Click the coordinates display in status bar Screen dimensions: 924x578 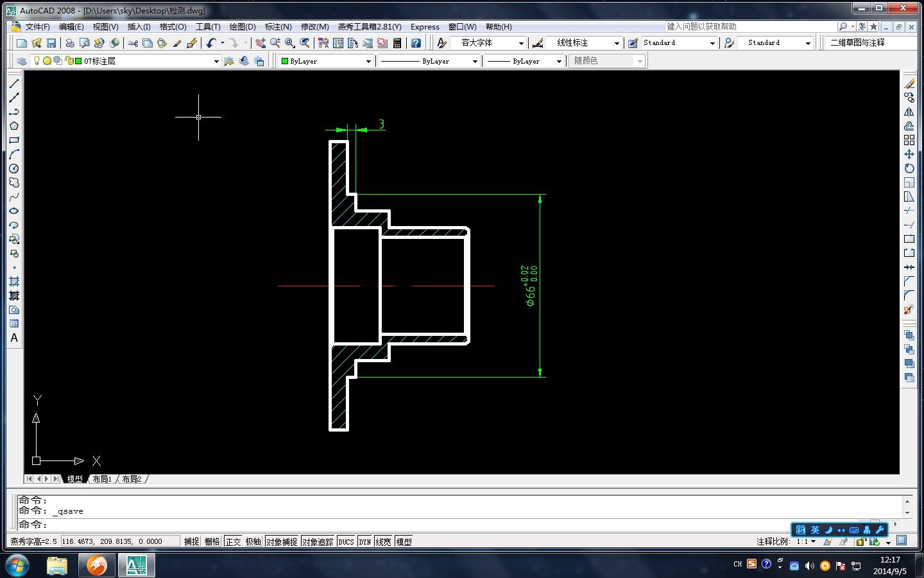coord(119,541)
